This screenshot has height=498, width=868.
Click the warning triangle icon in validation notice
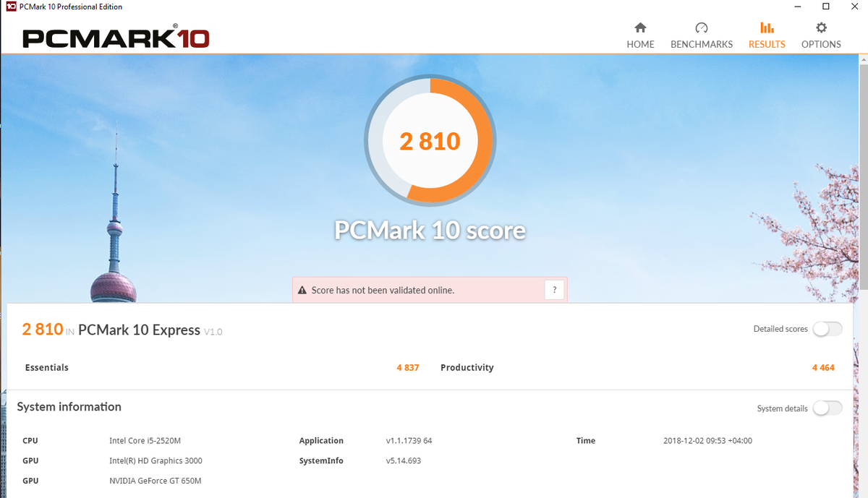pyautogui.click(x=302, y=291)
